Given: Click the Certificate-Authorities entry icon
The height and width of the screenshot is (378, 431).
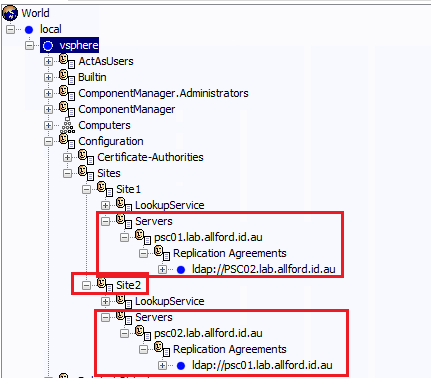Looking at the screenshot, I should [x=86, y=157].
